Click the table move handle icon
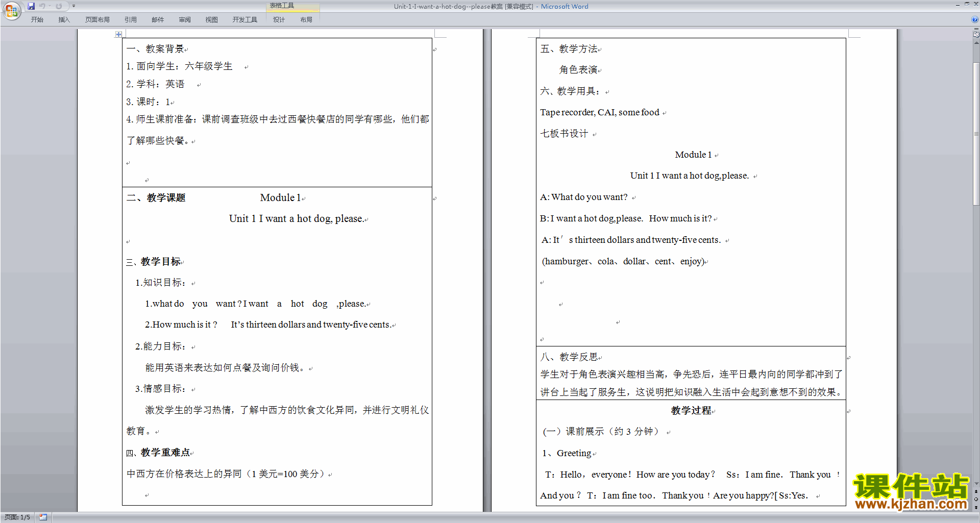The image size is (980, 523). pyautogui.click(x=118, y=34)
